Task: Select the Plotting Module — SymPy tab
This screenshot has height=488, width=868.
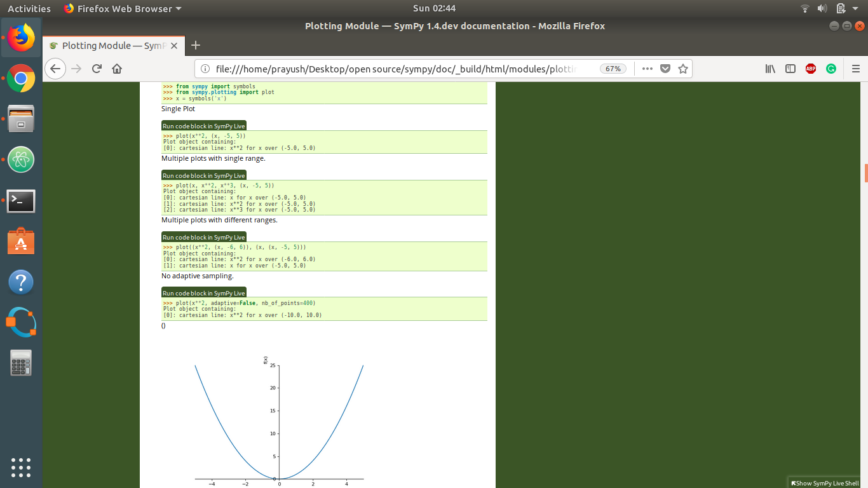Action: click(x=108, y=45)
